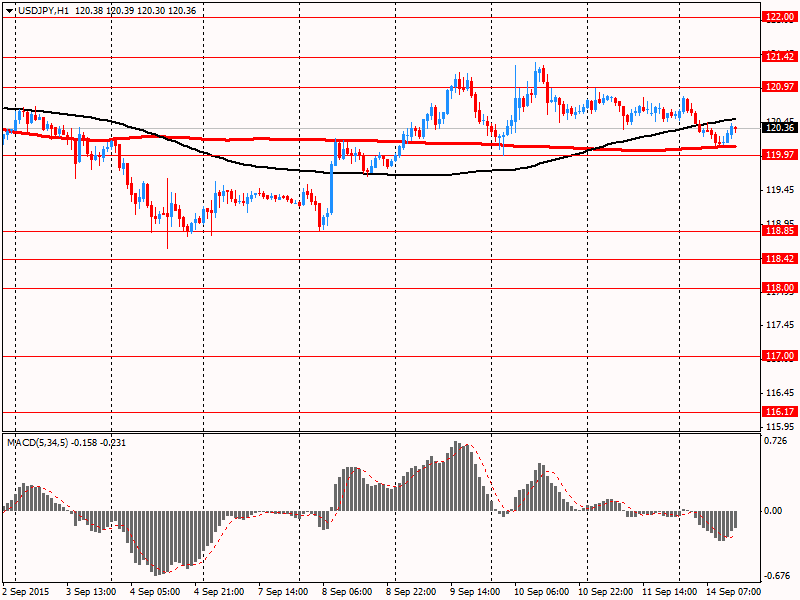Click the 118.85 support level label
This screenshot has width=800, height=600.
[778, 231]
